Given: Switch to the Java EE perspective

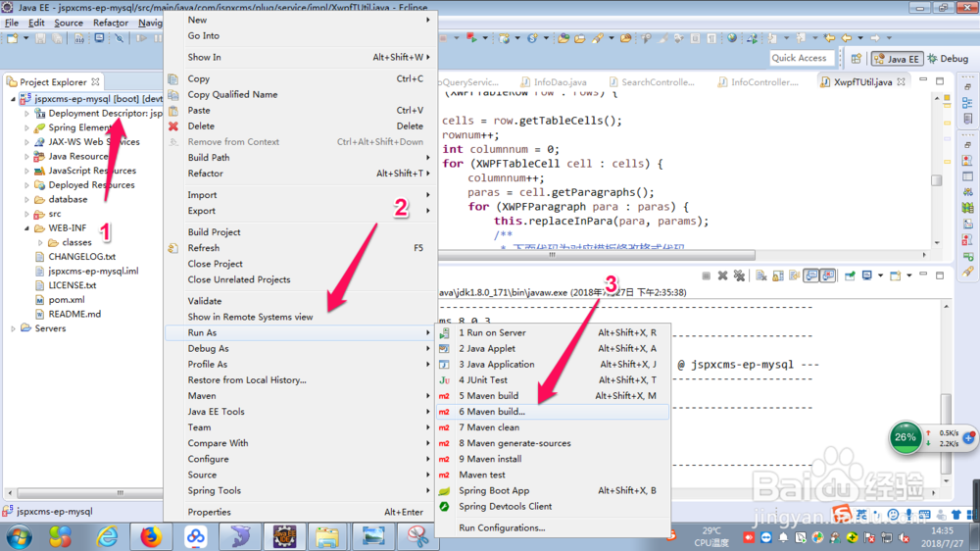Looking at the screenshot, I should pyautogui.click(x=898, y=58).
